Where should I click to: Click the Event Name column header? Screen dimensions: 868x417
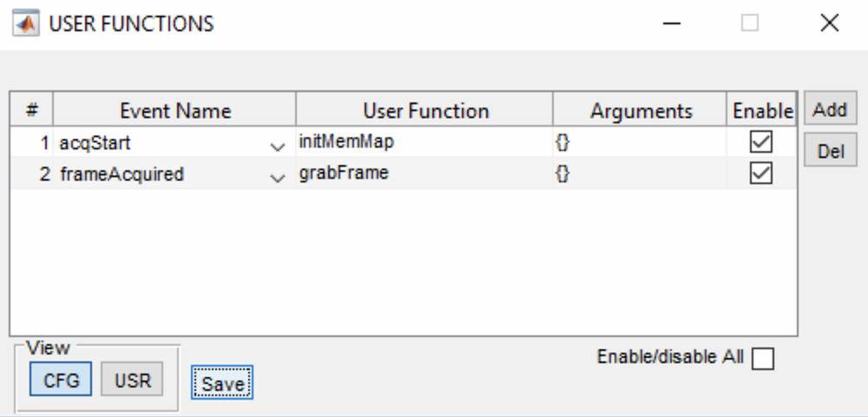click(175, 109)
